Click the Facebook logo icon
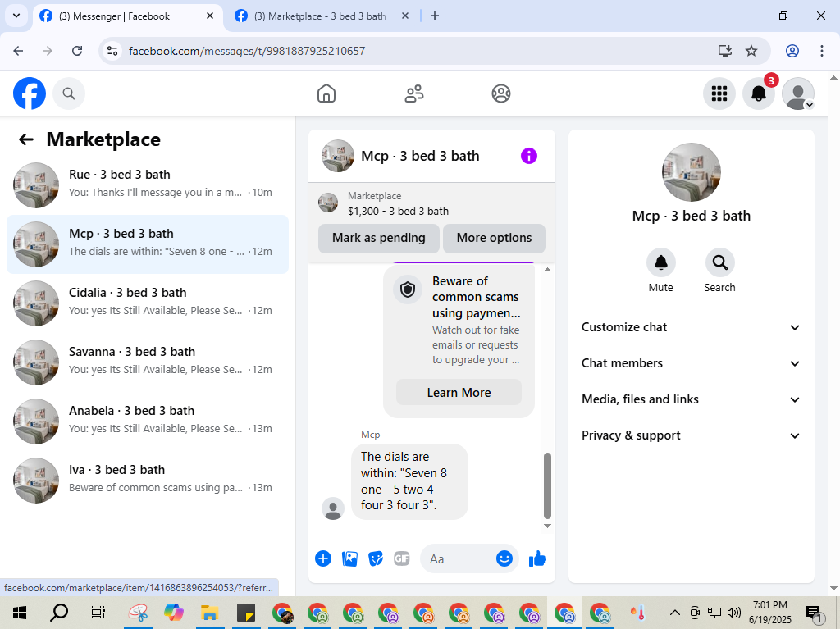 [x=30, y=93]
